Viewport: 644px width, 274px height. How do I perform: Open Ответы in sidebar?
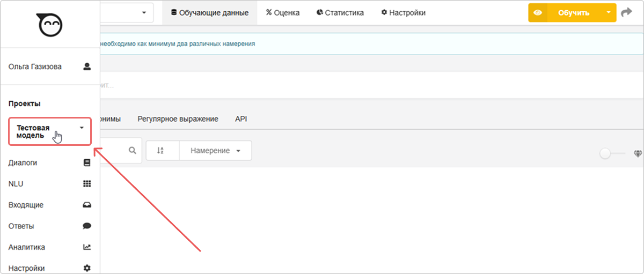50,226
